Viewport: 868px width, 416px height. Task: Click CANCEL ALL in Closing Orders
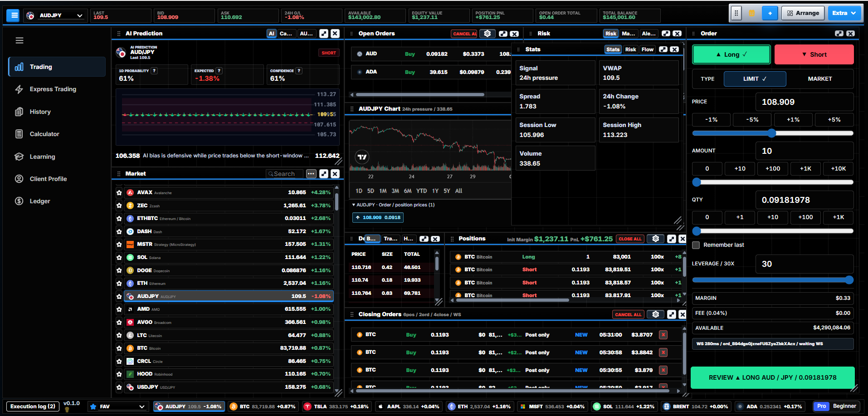pos(628,314)
